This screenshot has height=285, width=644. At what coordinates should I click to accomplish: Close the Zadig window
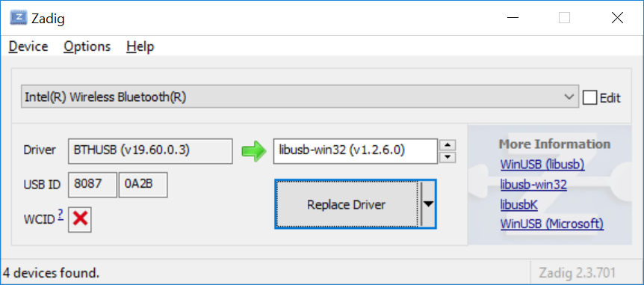pyautogui.click(x=617, y=18)
